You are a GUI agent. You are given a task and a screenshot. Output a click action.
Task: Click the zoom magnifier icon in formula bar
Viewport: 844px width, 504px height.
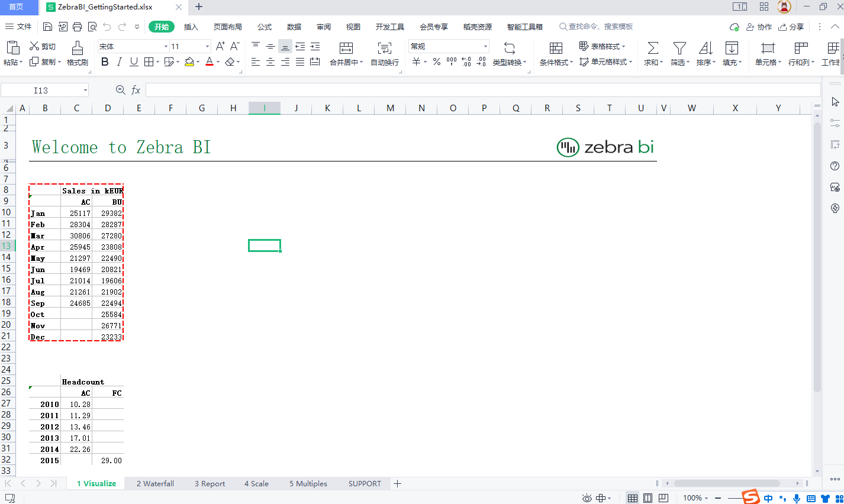tap(120, 90)
